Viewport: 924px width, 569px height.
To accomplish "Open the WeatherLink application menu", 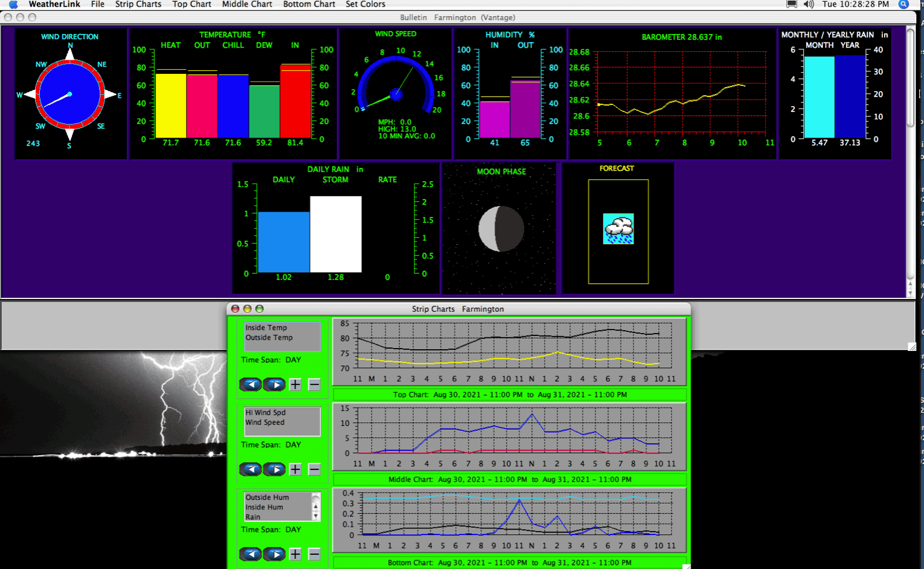I will click(54, 4).
